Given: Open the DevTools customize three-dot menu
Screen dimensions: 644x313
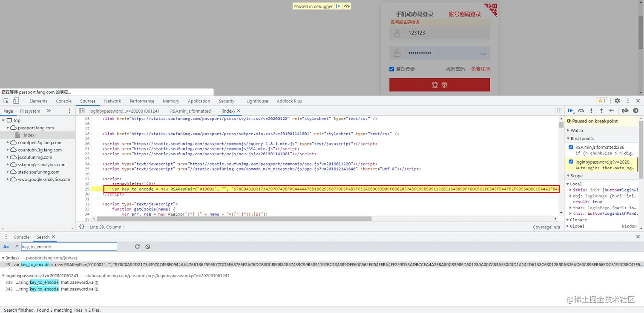Looking at the screenshot, I should tap(628, 101).
